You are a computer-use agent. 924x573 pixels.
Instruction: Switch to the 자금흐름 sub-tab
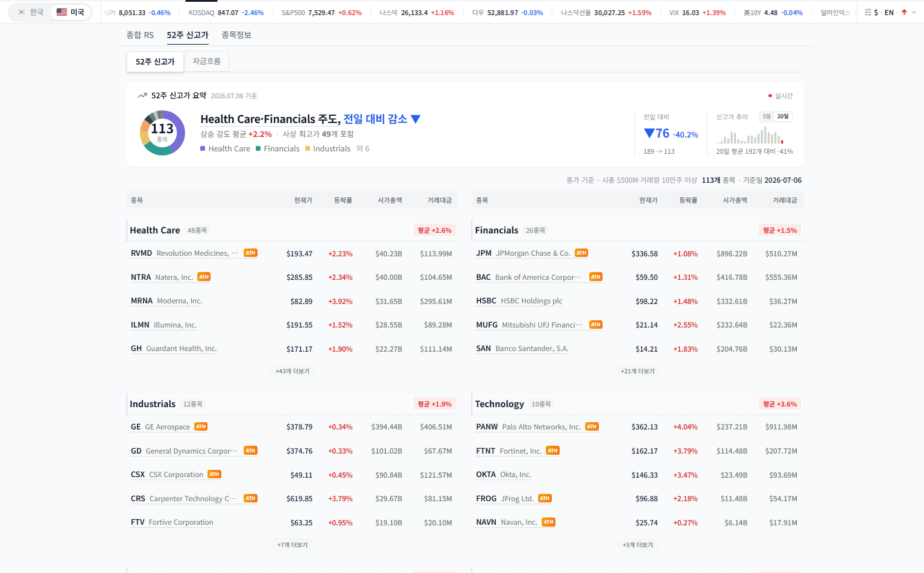(206, 62)
